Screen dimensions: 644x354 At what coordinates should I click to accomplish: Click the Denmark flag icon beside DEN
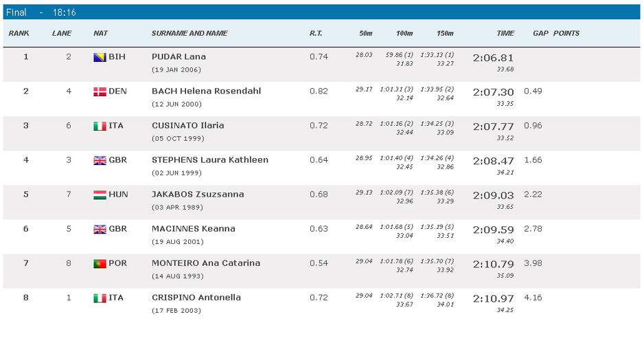[100, 91]
